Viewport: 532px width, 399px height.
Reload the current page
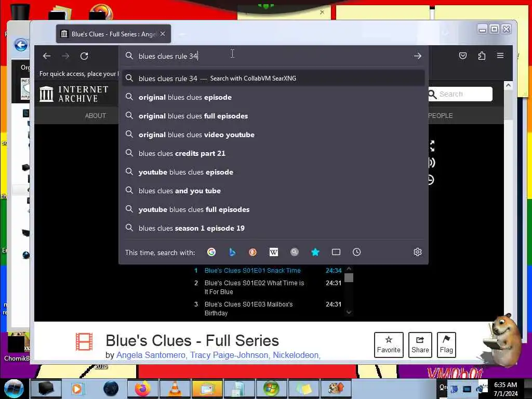pos(84,56)
